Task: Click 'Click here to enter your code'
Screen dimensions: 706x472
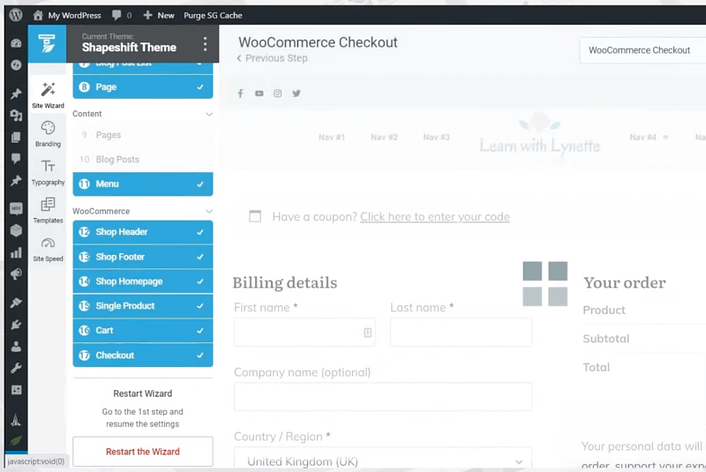Action: [x=435, y=217]
